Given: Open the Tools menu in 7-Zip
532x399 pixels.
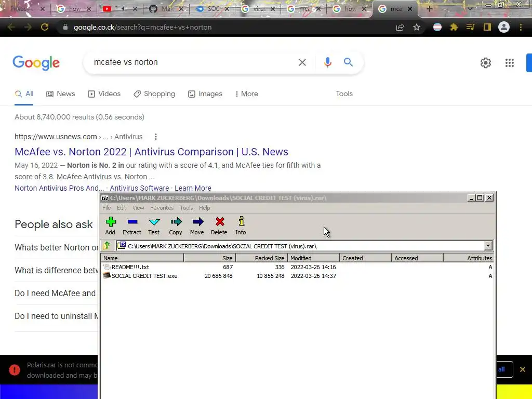Looking at the screenshot, I should [187, 208].
